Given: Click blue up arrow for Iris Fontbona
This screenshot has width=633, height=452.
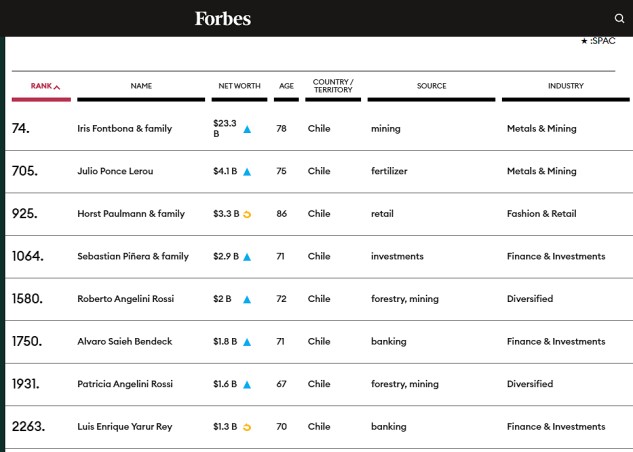Looking at the screenshot, I should tap(247, 129).
